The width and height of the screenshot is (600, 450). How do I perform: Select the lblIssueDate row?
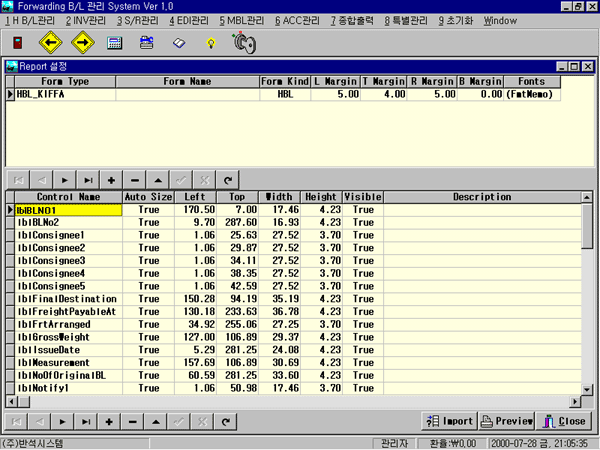tap(294, 350)
